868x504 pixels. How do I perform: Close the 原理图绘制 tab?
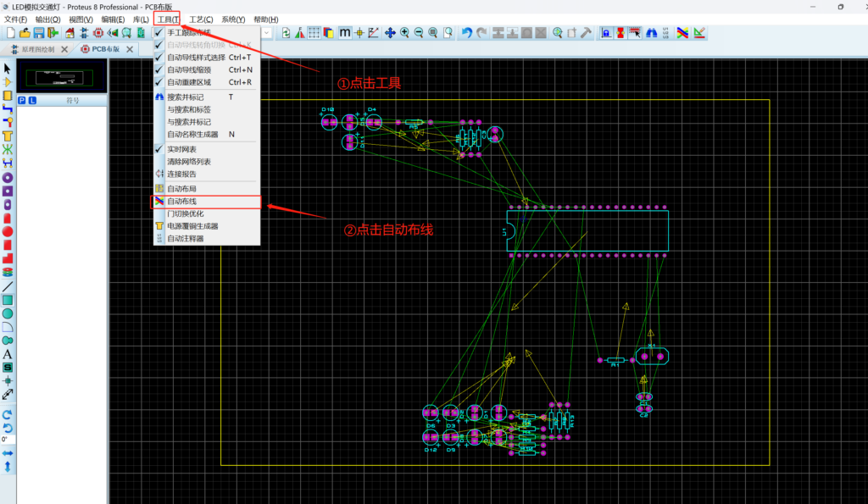click(64, 49)
